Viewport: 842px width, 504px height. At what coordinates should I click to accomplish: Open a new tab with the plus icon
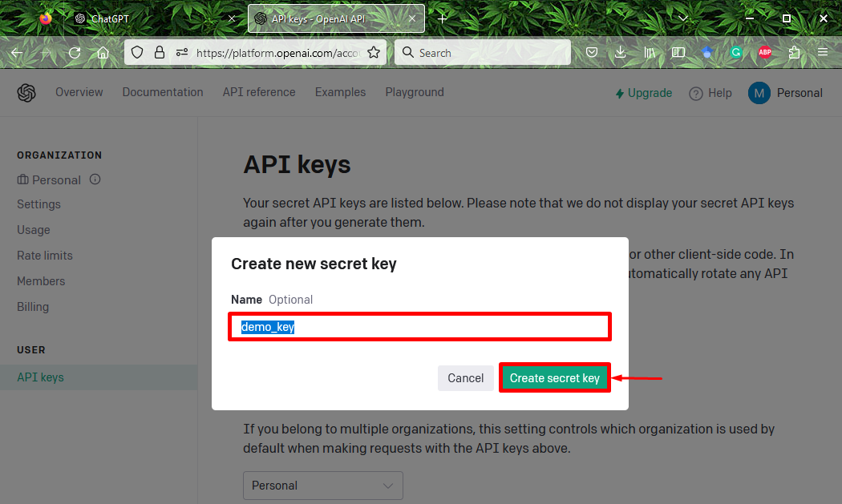(443, 18)
